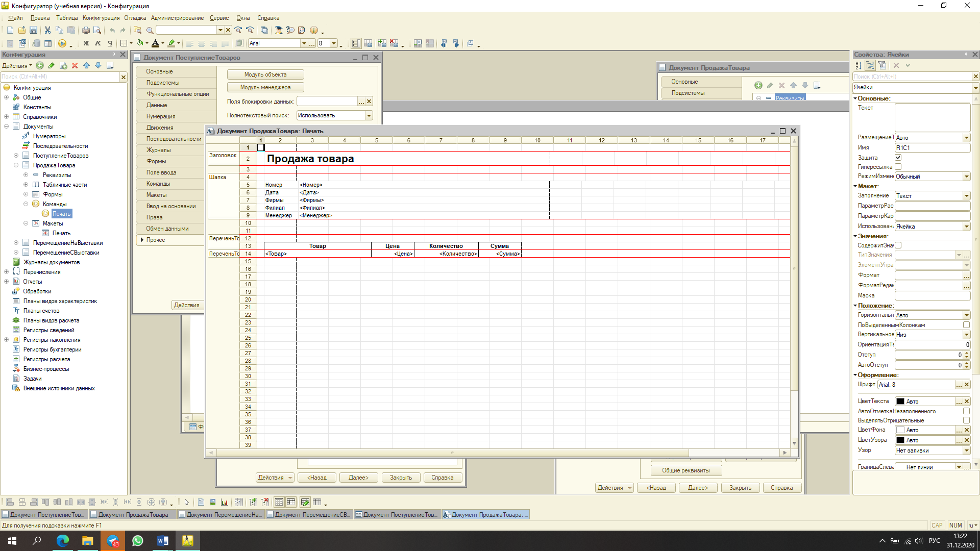Click the Общие реквизиты button

point(685,470)
